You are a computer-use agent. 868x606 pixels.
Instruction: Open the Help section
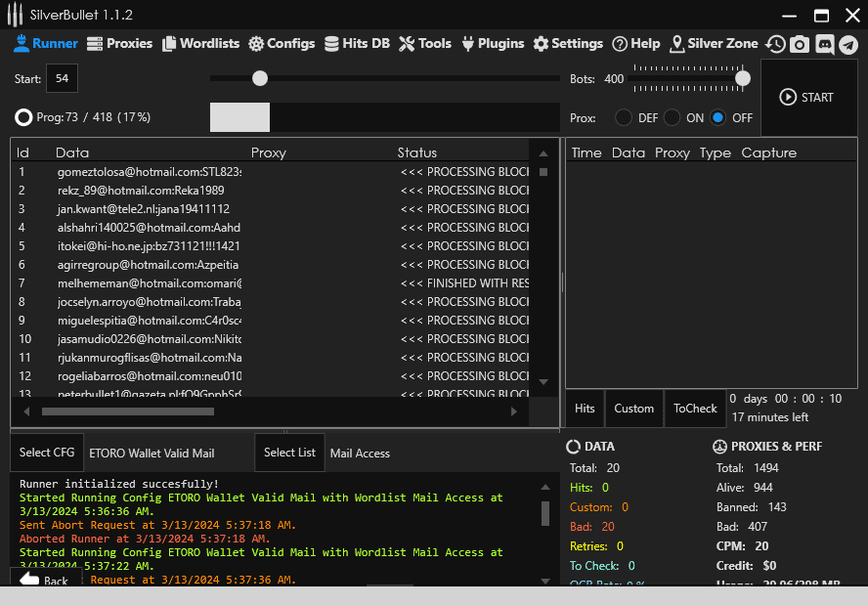(636, 43)
